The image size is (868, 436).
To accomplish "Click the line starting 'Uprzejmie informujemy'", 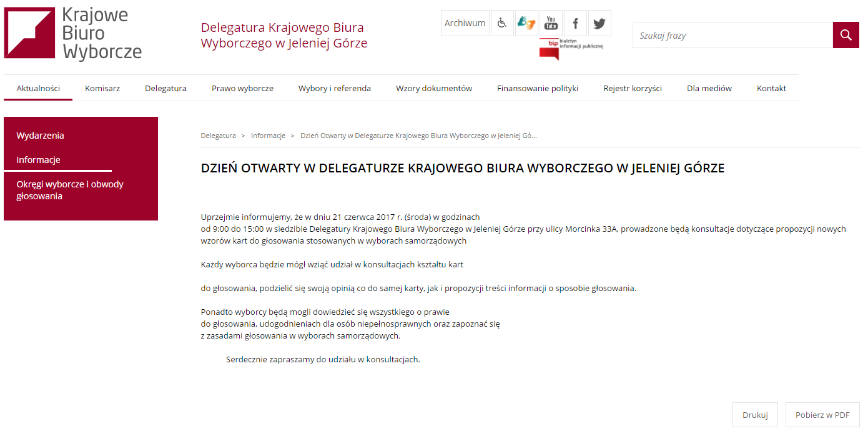I will pyautogui.click(x=340, y=217).
